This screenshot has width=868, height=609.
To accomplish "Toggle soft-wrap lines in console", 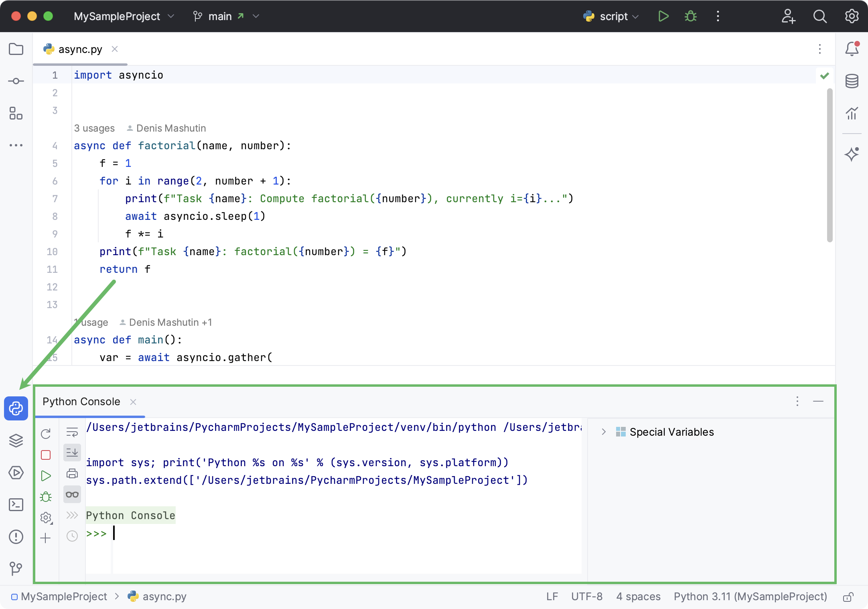I will pos(73,433).
